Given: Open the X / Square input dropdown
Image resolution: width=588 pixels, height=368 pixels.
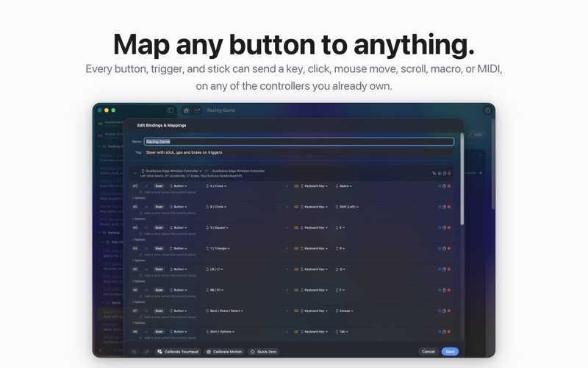Looking at the screenshot, I should coord(217,227).
